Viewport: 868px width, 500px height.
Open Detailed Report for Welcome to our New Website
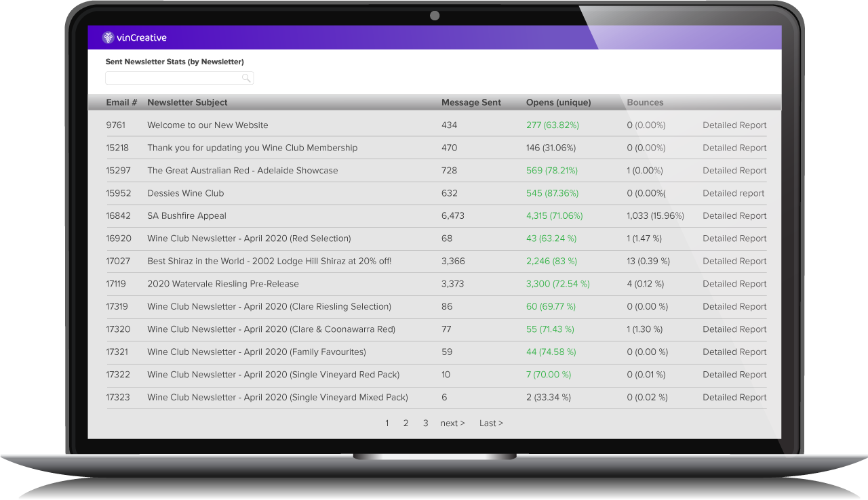[734, 125]
